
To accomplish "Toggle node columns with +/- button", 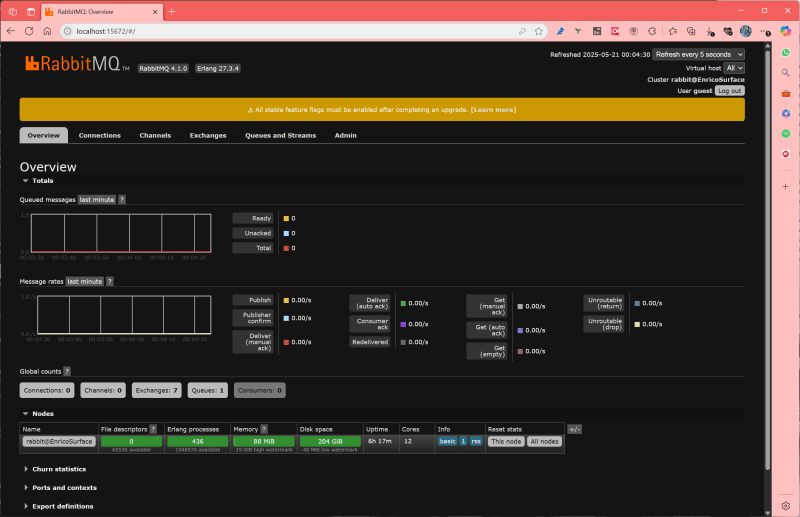I will (574, 429).
